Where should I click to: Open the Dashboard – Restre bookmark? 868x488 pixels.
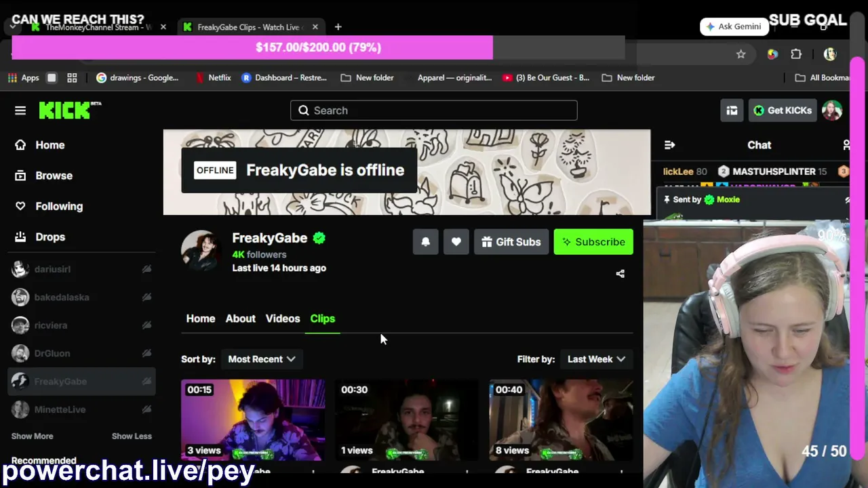tap(283, 78)
